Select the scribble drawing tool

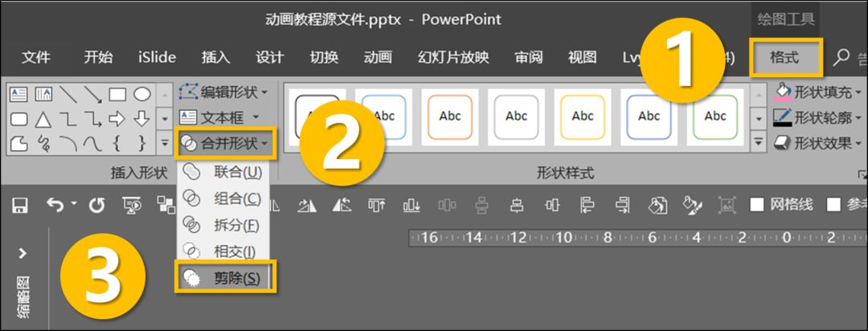pyautogui.click(x=43, y=144)
